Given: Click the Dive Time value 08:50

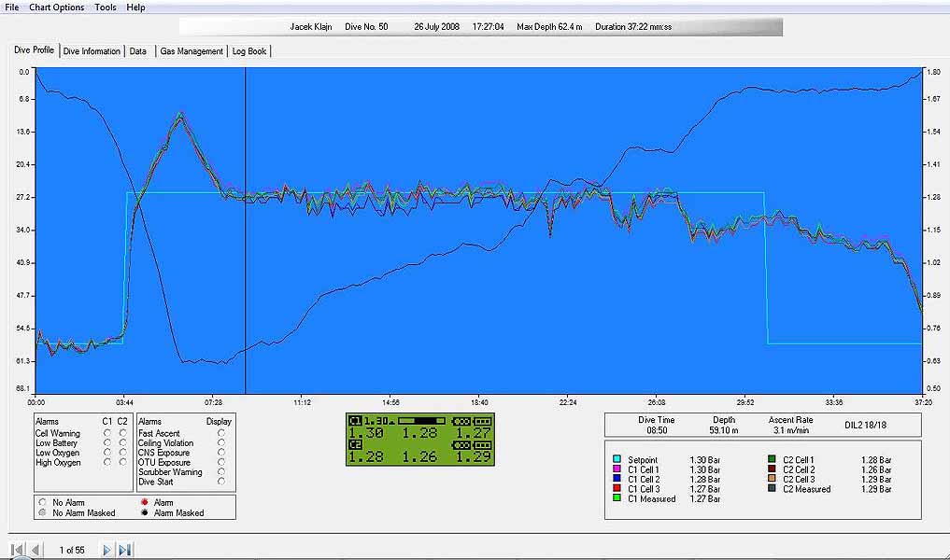Looking at the screenshot, I should tap(656, 430).
